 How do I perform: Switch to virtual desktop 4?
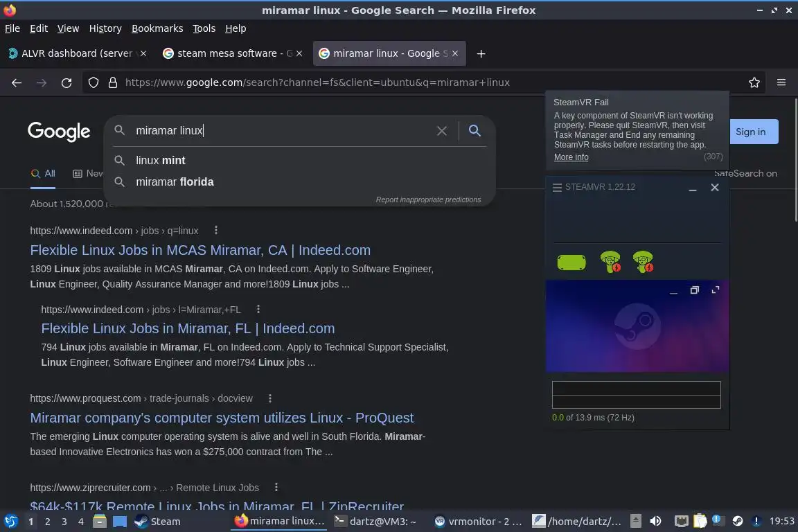tap(80, 522)
